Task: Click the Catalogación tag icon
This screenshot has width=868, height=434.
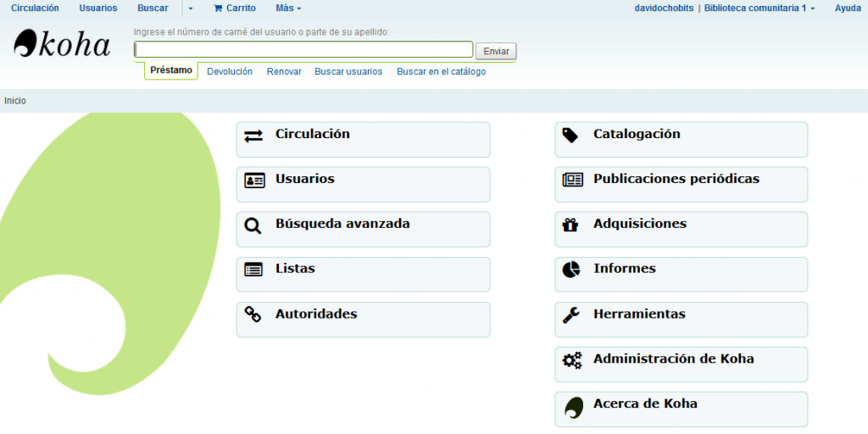Action: [570, 135]
